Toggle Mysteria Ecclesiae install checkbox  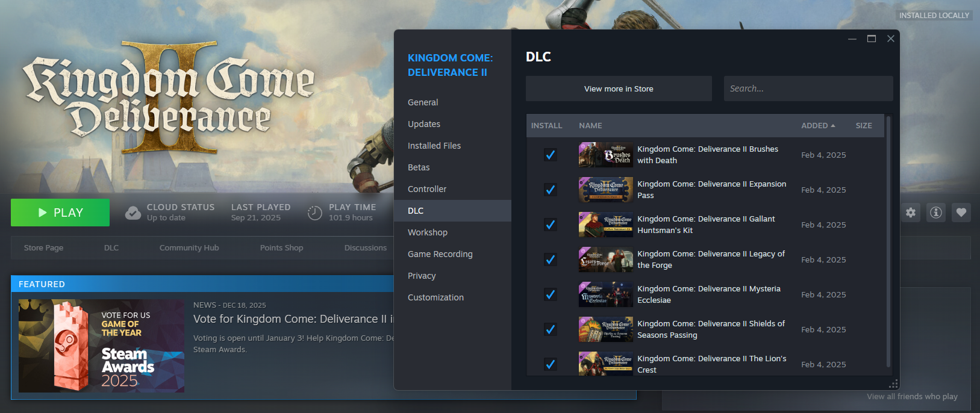click(550, 294)
